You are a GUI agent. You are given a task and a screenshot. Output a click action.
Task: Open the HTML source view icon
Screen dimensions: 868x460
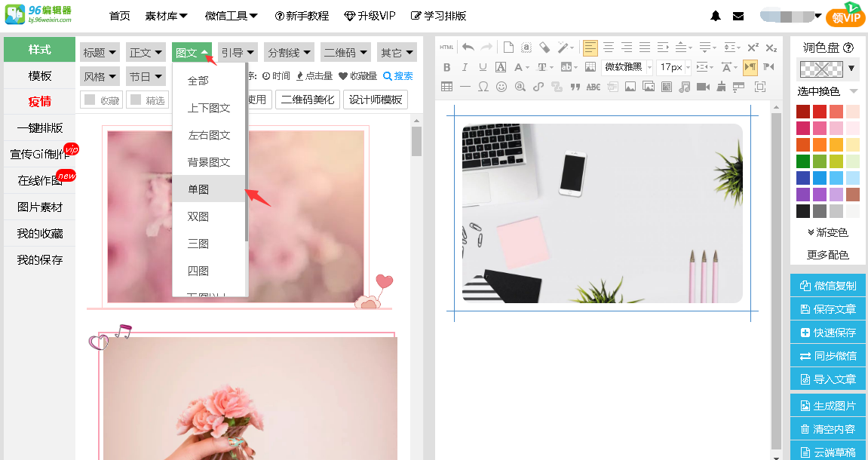pyautogui.click(x=446, y=48)
